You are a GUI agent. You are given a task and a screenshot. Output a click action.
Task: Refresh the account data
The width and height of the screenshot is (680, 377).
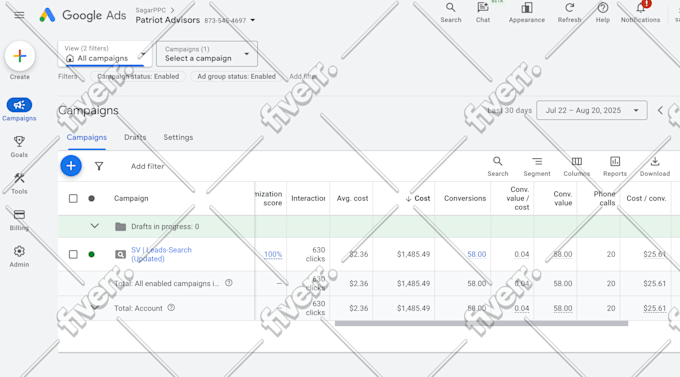pyautogui.click(x=569, y=13)
